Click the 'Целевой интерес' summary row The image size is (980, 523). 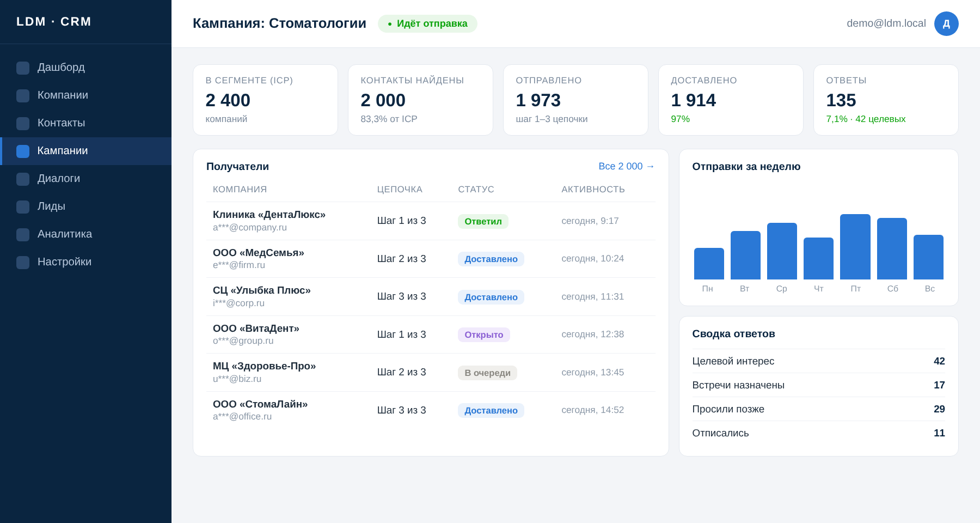[x=818, y=361]
